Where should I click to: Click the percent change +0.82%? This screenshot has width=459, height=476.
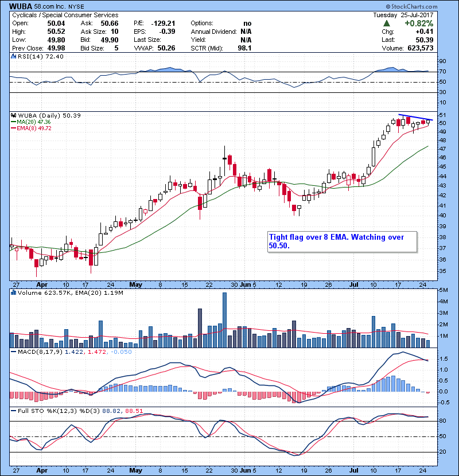(x=419, y=24)
